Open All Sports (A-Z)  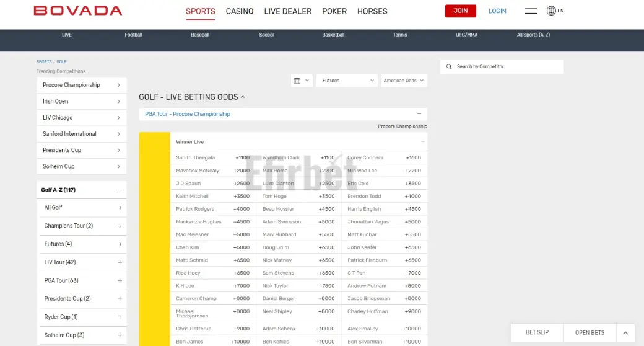coord(533,35)
